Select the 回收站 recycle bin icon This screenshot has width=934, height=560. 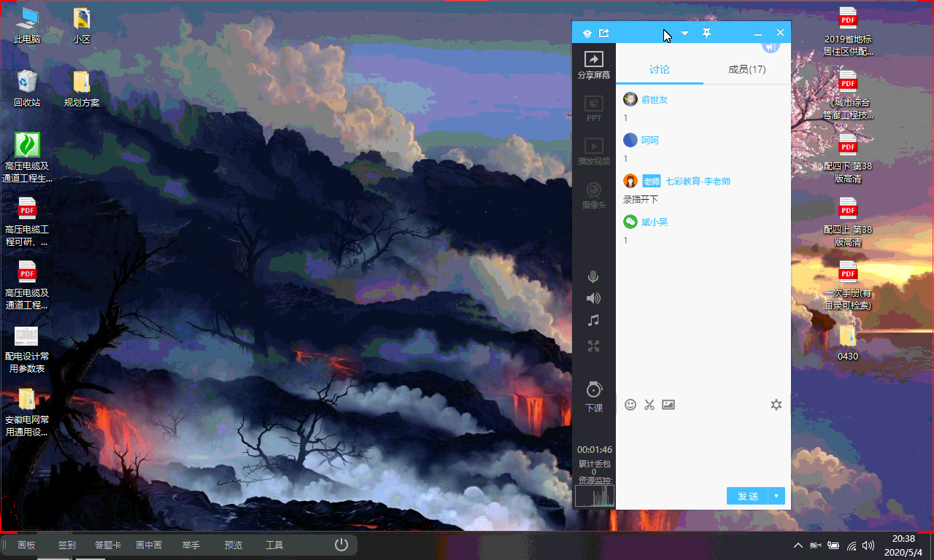pyautogui.click(x=27, y=89)
